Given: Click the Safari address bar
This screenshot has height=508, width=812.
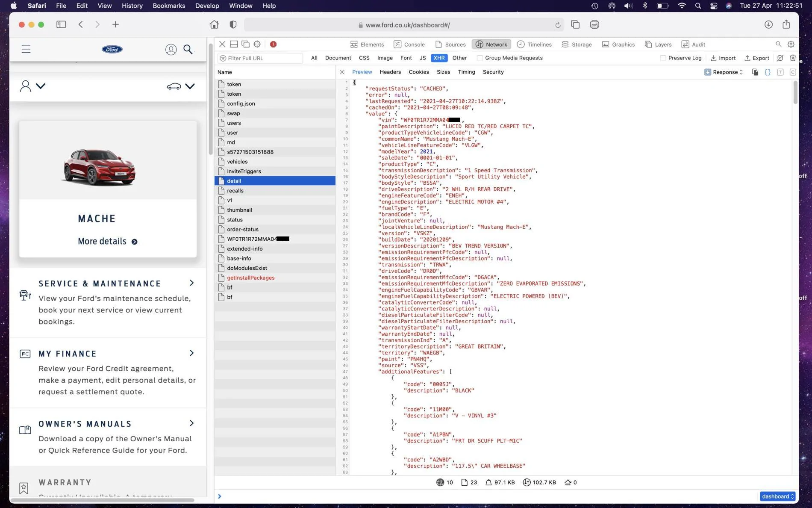Looking at the screenshot, I should (x=404, y=25).
